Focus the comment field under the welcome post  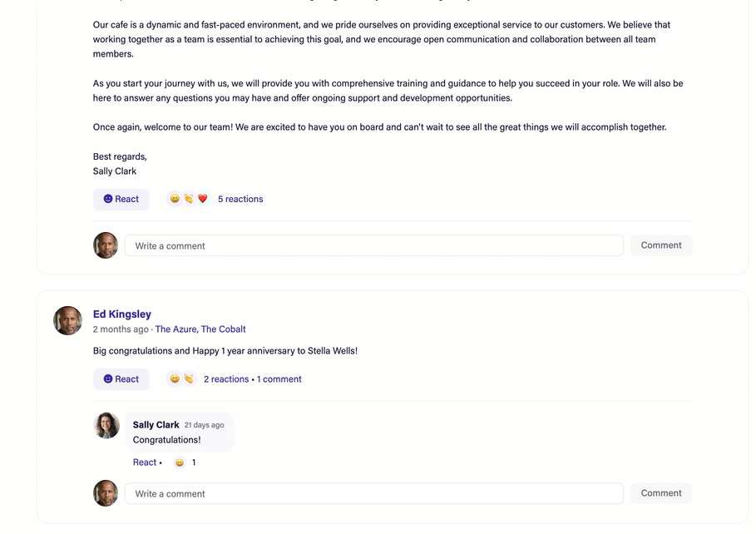[x=373, y=245]
